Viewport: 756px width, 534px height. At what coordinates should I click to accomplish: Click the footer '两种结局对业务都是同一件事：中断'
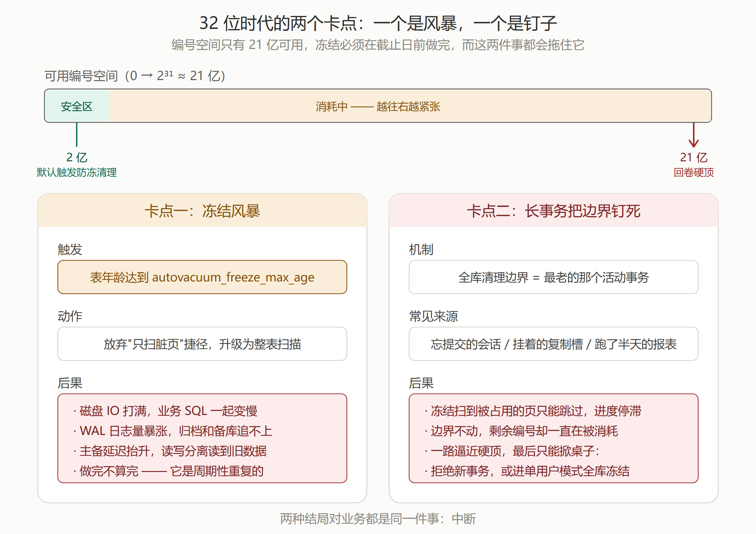pos(378,518)
